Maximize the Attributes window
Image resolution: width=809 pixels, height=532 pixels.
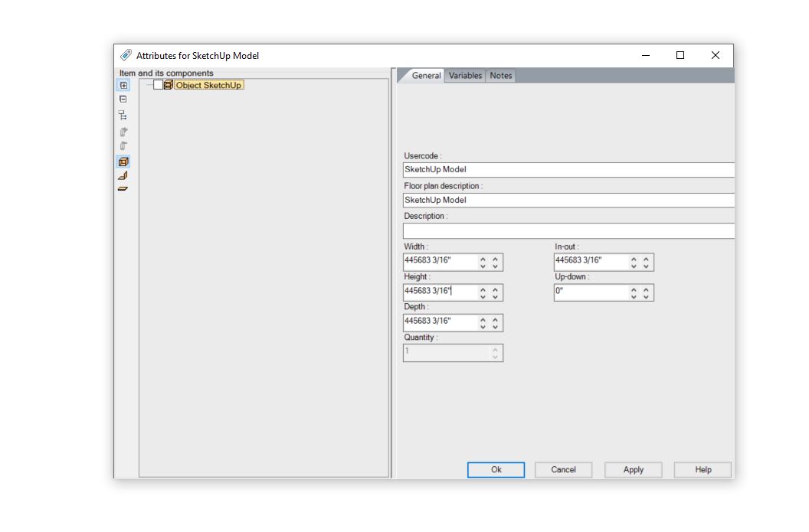(x=680, y=55)
